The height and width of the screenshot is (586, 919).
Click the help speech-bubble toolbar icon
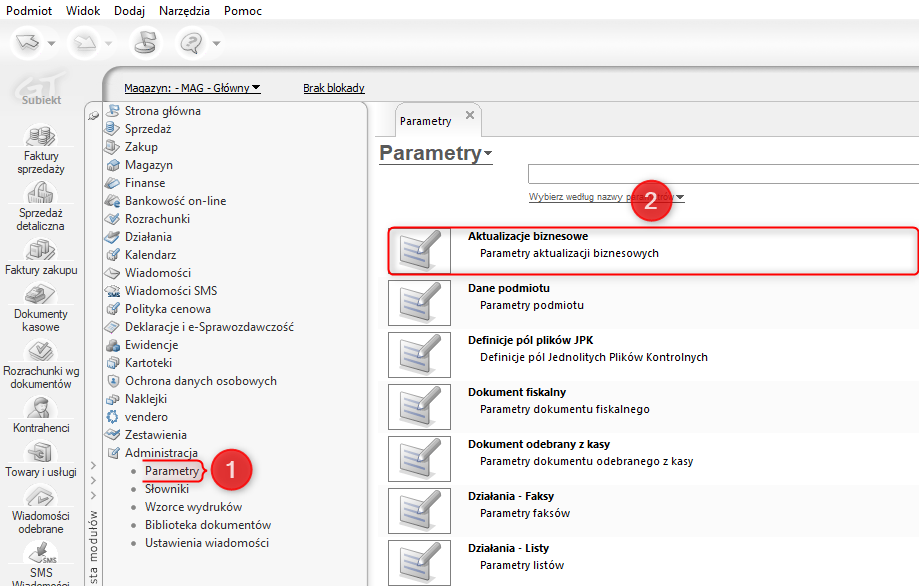click(x=191, y=43)
